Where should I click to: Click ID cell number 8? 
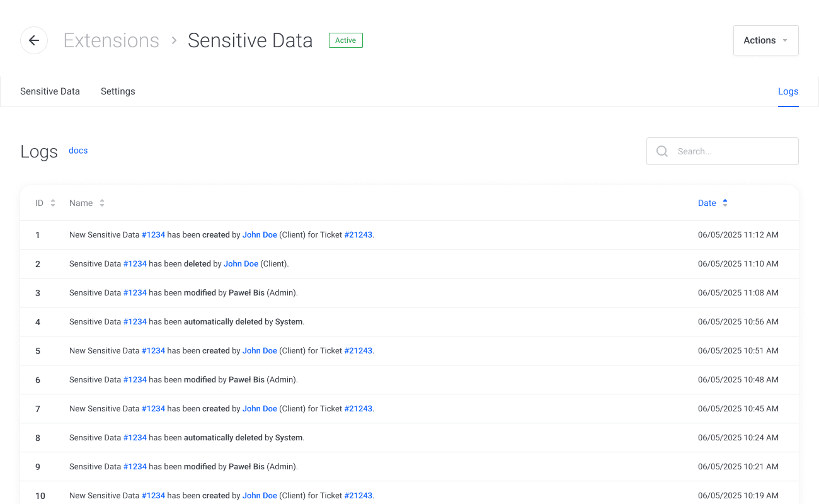(x=38, y=438)
